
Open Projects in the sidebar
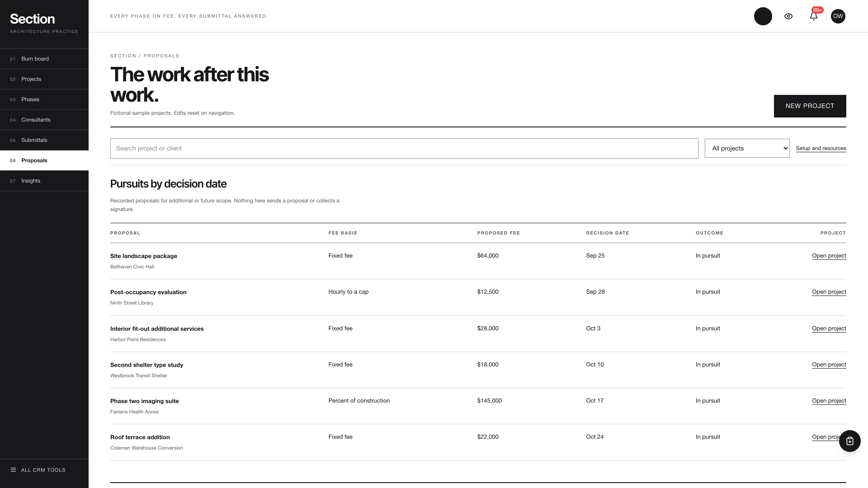pos(44,79)
